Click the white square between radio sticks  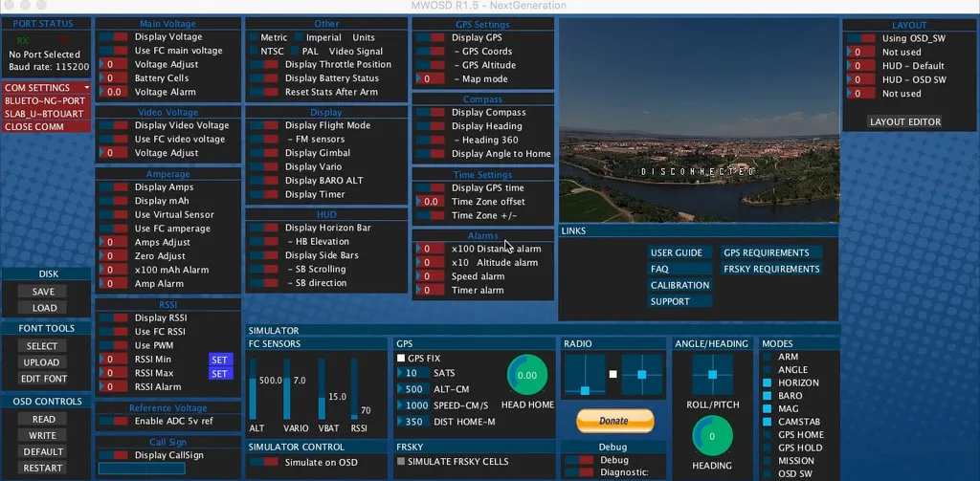(x=613, y=374)
